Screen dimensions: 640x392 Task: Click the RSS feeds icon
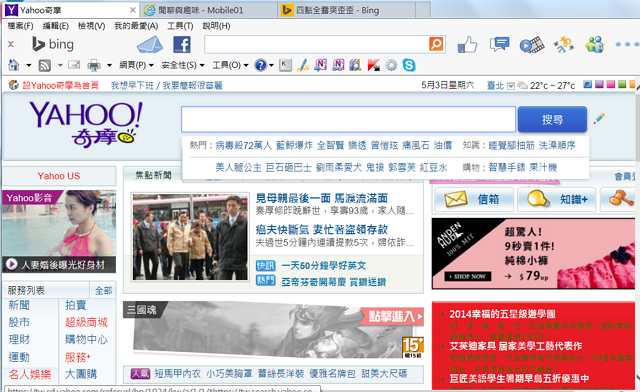[44, 65]
